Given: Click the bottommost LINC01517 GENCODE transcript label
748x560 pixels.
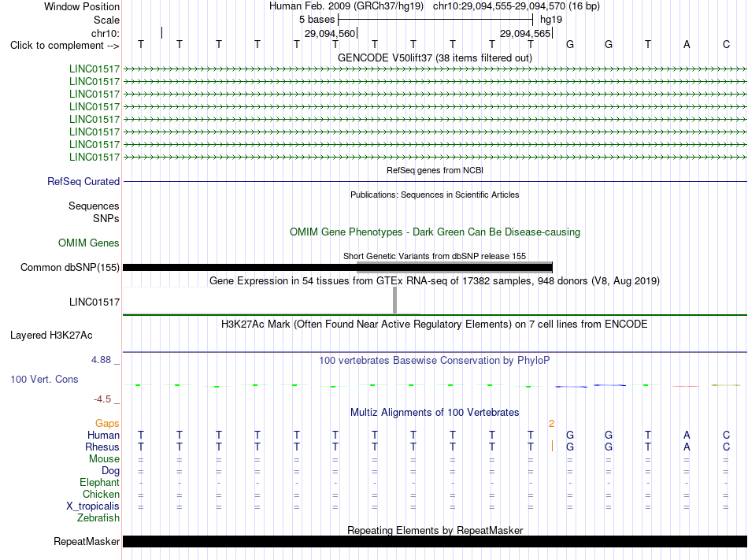Looking at the screenshot, I should tap(94, 157).
